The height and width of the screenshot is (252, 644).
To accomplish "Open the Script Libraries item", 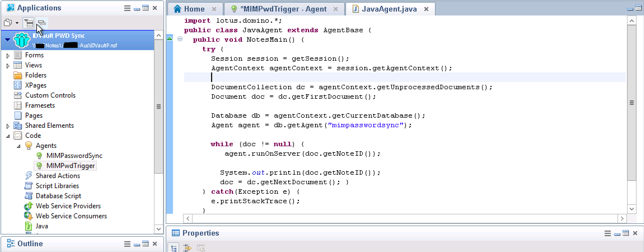I will coord(57,186).
